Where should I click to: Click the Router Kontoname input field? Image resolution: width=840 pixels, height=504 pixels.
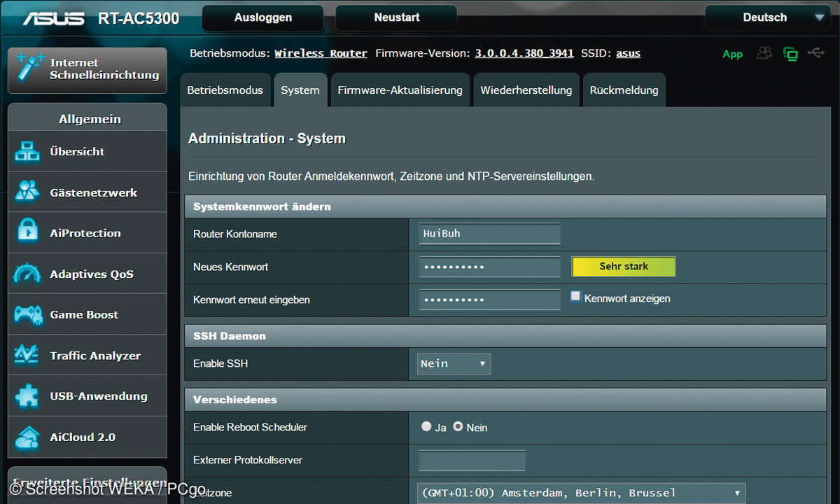pyautogui.click(x=490, y=234)
